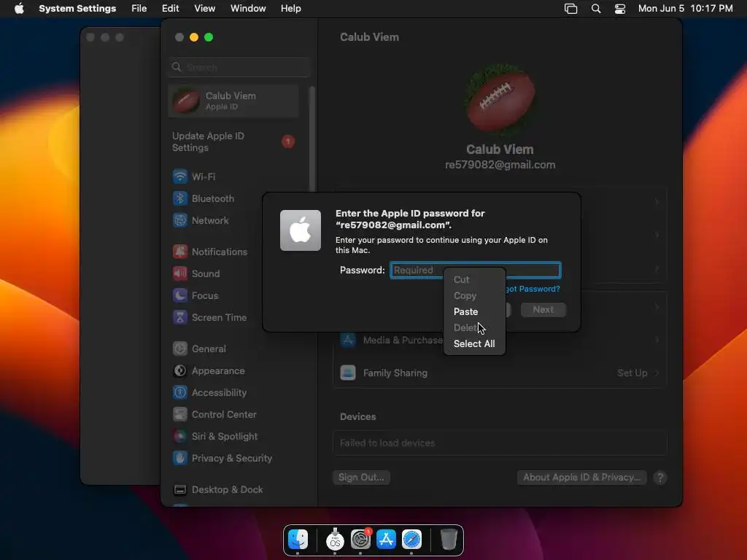Open the Privacy & Security hand icon
Image resolution: width=747 pixels, height=560 pixels.
tap(179, 458)
